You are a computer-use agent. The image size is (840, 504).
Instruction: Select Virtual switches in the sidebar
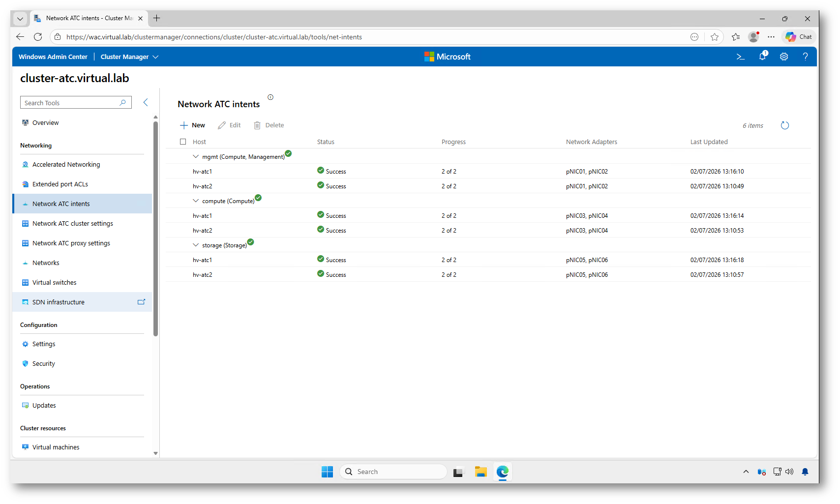point(54,282)
